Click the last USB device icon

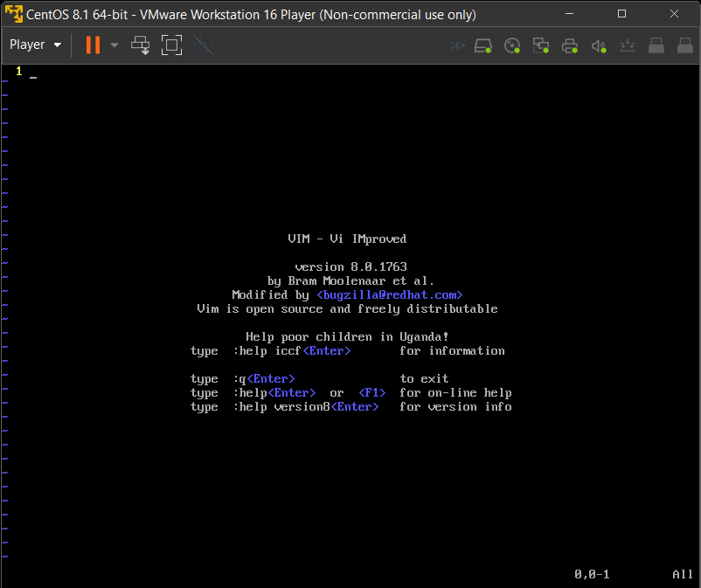click(685, 45)
